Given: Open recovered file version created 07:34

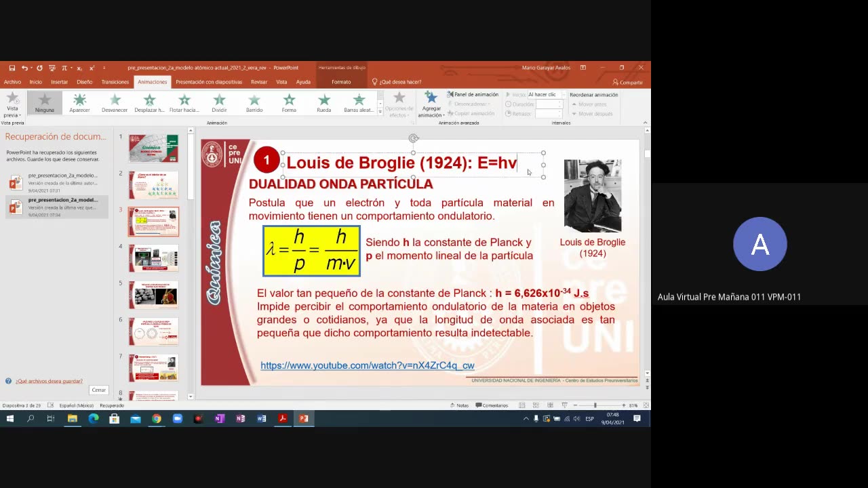Looking at the screenshot, I should click(56, 207).
